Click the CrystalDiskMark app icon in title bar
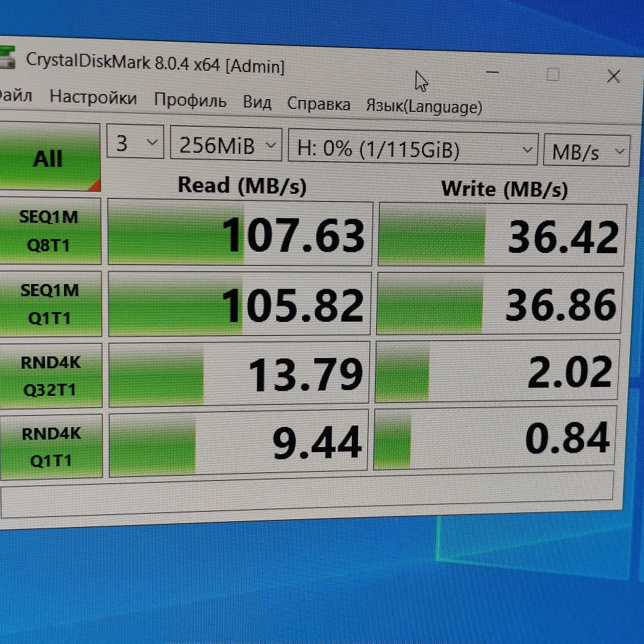Screen dimensions: 644x644 [6, 57]
